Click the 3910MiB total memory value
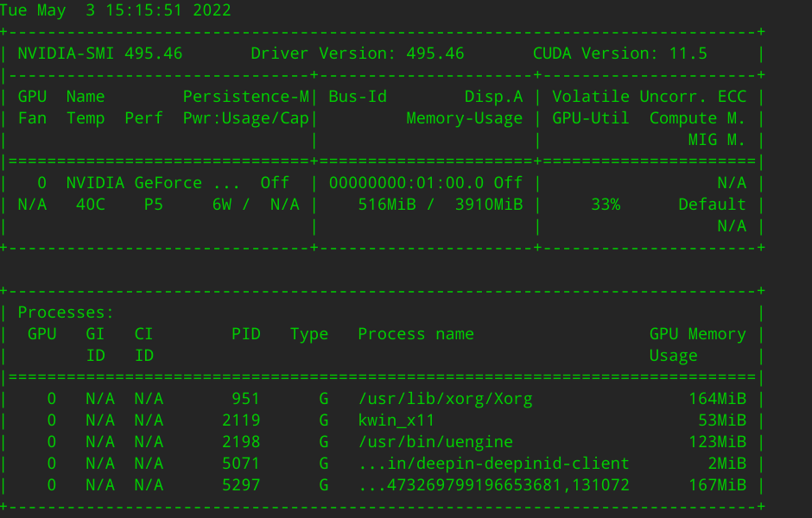The image size is (812, 518). point(489,205)
